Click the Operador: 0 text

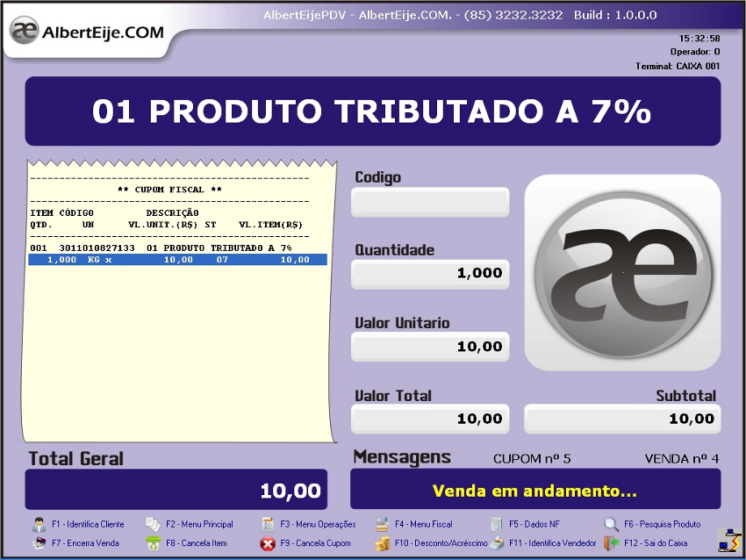[x=695, y=52]
